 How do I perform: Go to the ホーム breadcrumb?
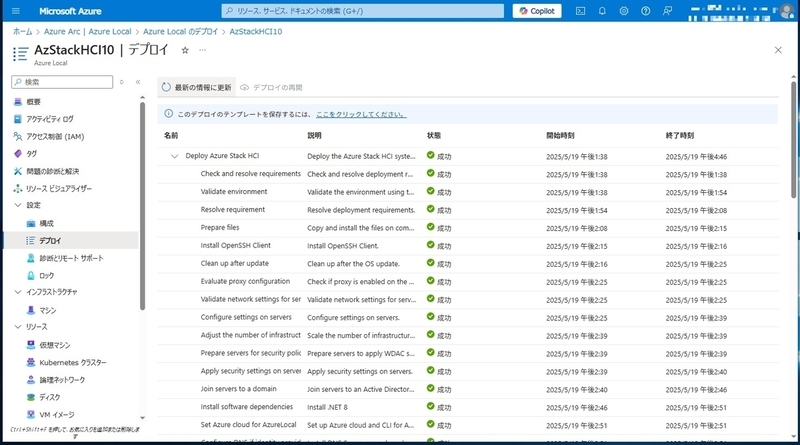[22, 32]
